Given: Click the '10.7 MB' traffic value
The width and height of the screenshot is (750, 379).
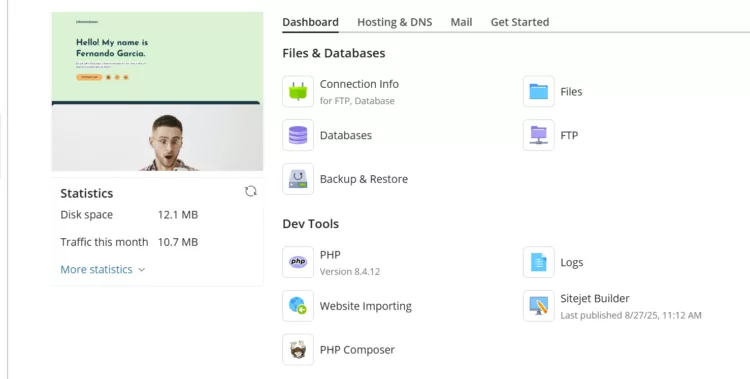Looking at the screenshot, I should (x=178, y=242).
